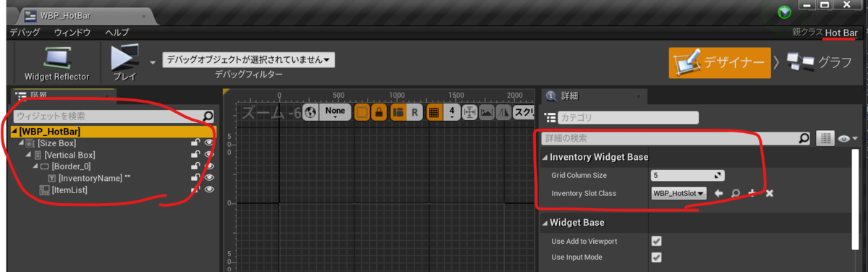Select Vertical Box in hierarchy
This screenshot has width=868, height=272.
pos(69,155)
